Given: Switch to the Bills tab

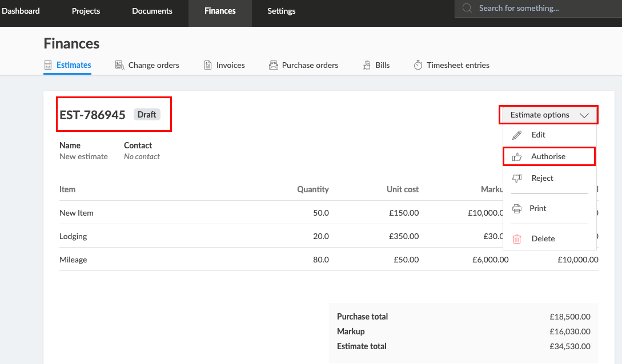Looking at the screenshot, I should coord(376,65).
